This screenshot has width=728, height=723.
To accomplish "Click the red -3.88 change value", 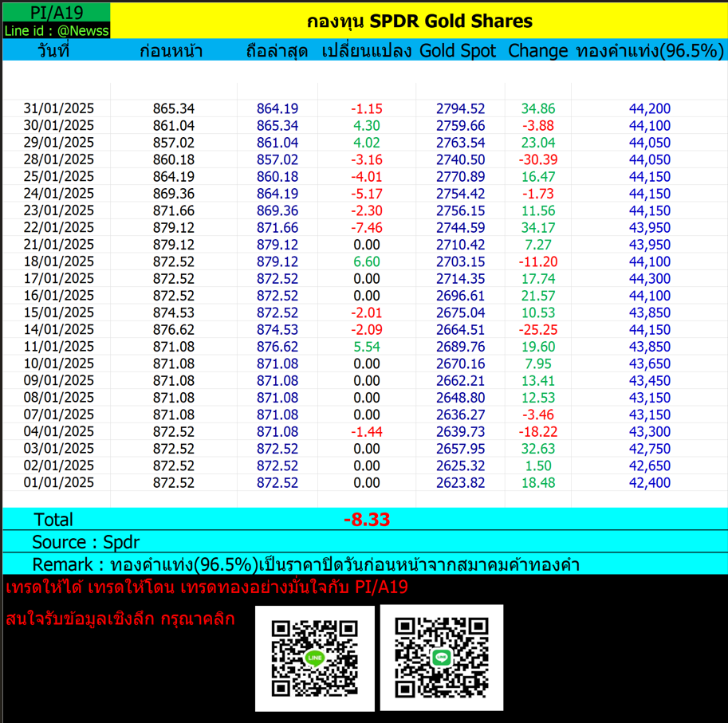I will (x=538, y=126).
